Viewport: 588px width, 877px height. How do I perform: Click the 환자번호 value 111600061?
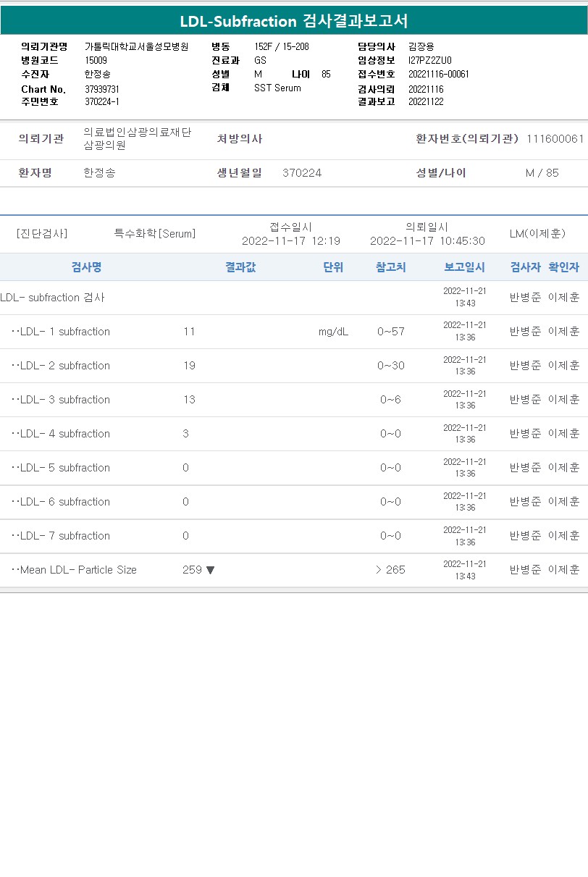coord(555,138)
